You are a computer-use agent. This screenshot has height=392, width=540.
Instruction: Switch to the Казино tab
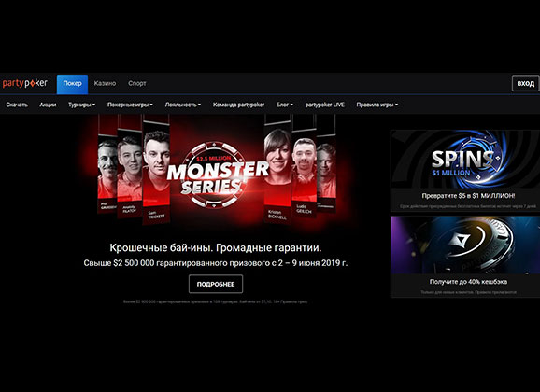coord(105,83)
